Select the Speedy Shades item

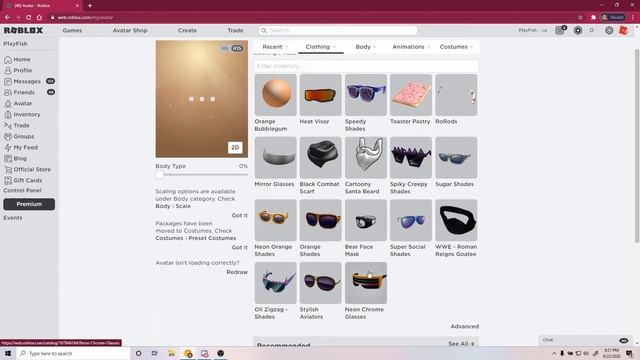point(366,95)
